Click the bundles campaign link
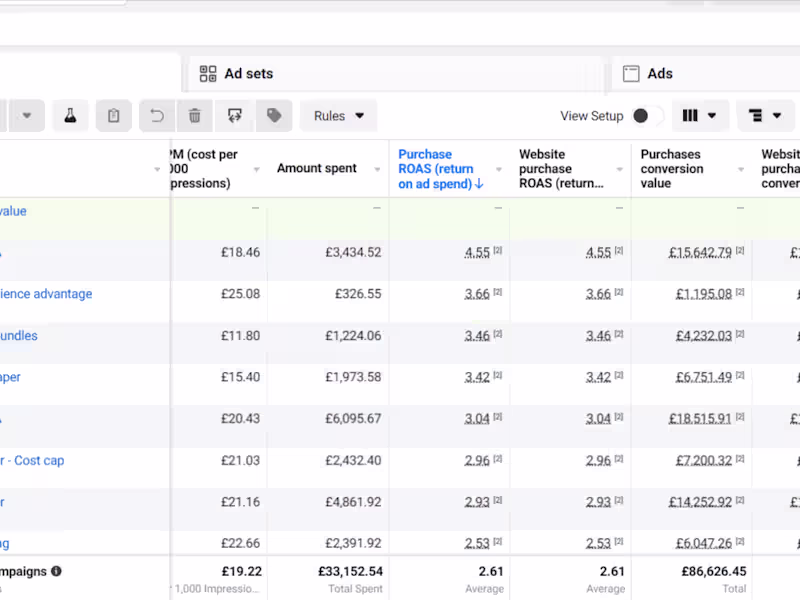The height and width of the screenshot is (600, 800). (17, 335)
